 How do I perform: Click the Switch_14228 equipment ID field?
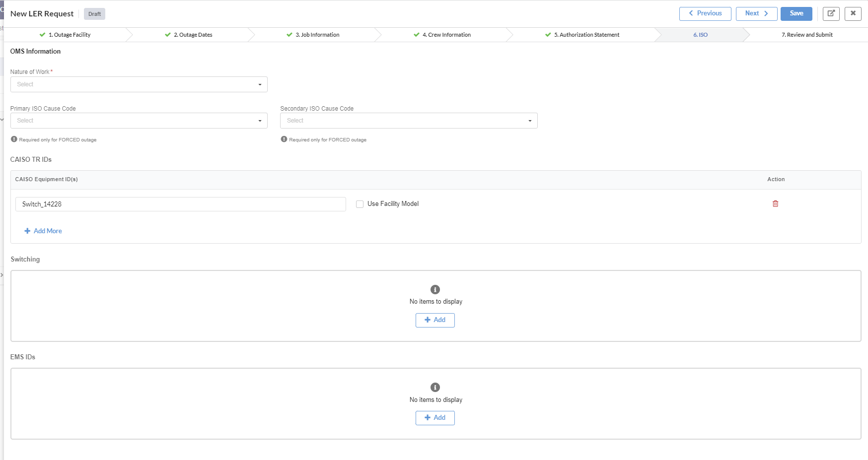180,204
